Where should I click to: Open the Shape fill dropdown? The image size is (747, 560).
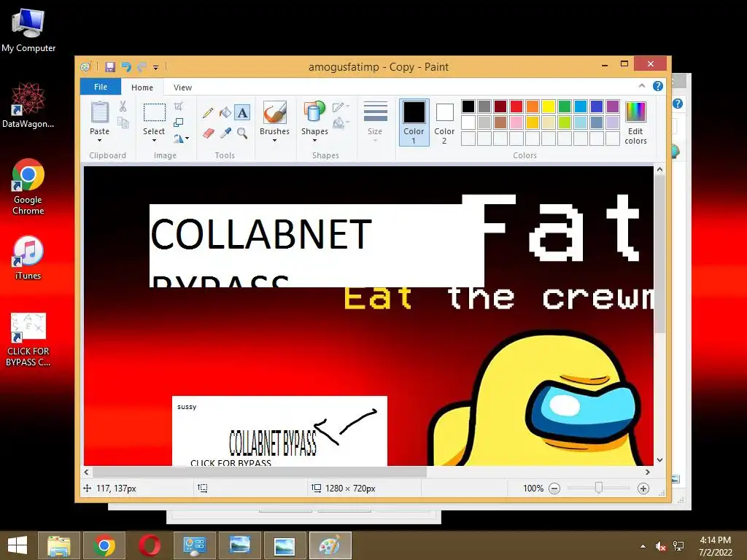[341, 123]
